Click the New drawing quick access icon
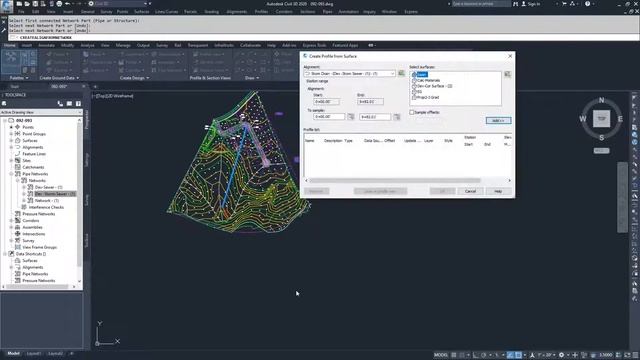This screenshot has height=360, width=640. pos(19,4)
